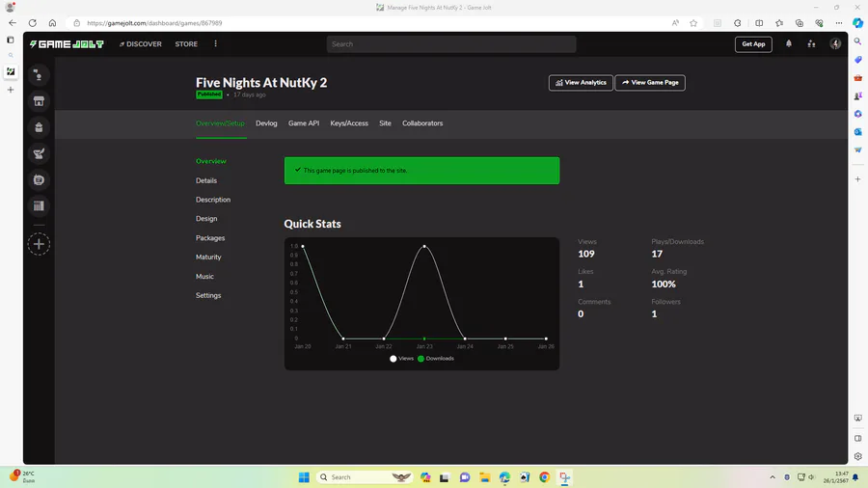Viewport: 868px width, 488px height.
Task: Open Copilot icon in browser corner
Action: (x=857, y=23)
